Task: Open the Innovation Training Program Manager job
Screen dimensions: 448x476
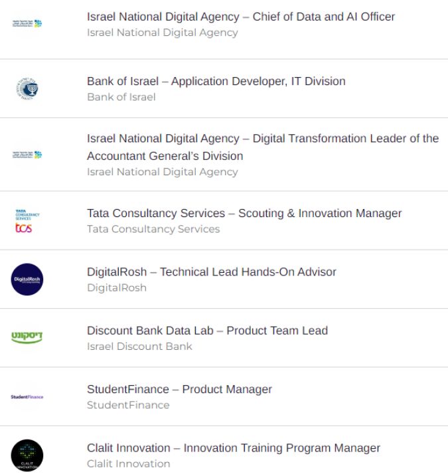Action: (x=234, y=447)
